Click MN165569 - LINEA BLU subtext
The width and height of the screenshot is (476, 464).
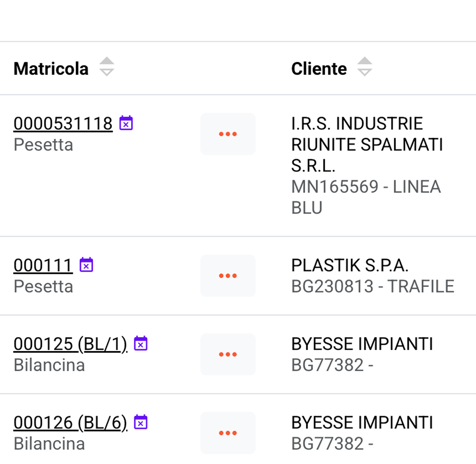point(365,197)
